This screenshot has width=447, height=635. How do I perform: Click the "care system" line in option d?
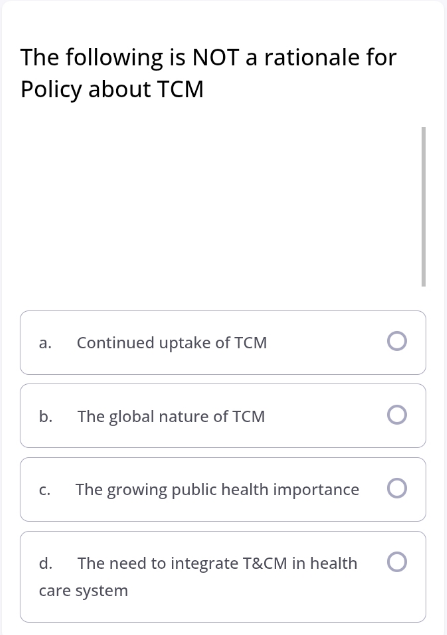point(83,591)
